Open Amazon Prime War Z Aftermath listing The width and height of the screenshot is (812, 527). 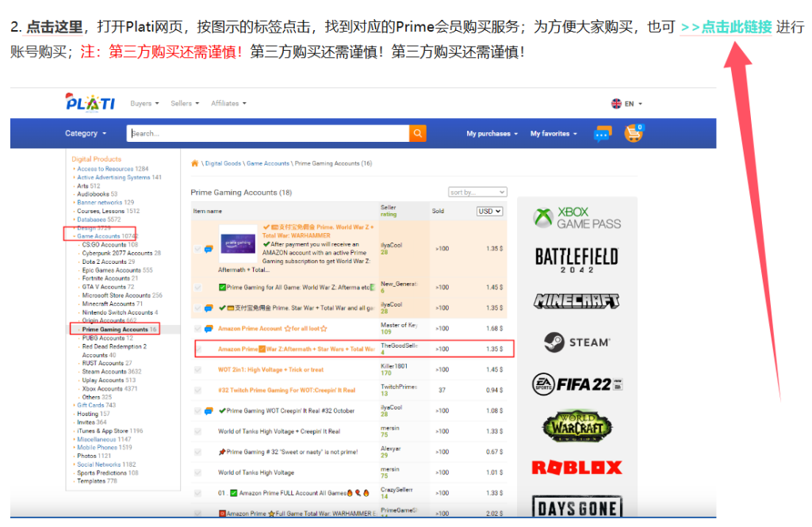(x=297, y=349)
